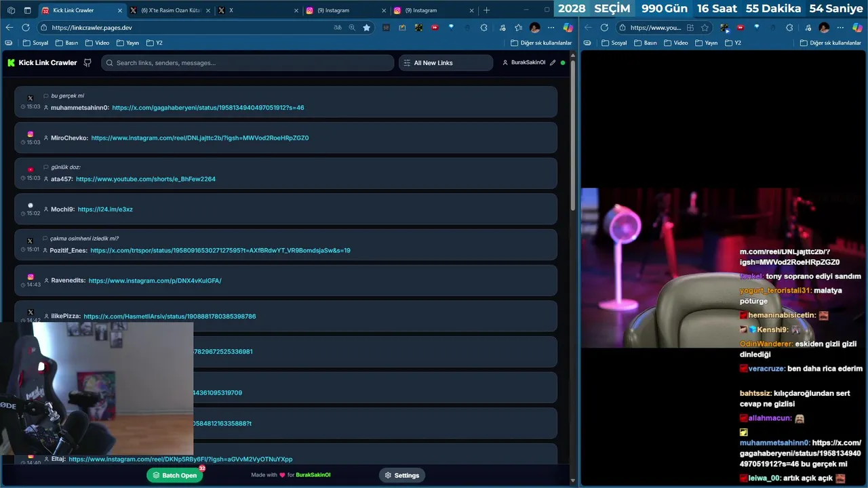
Task: Open Copilot icon in the right browser window
Action: click(x=857, y=28)
